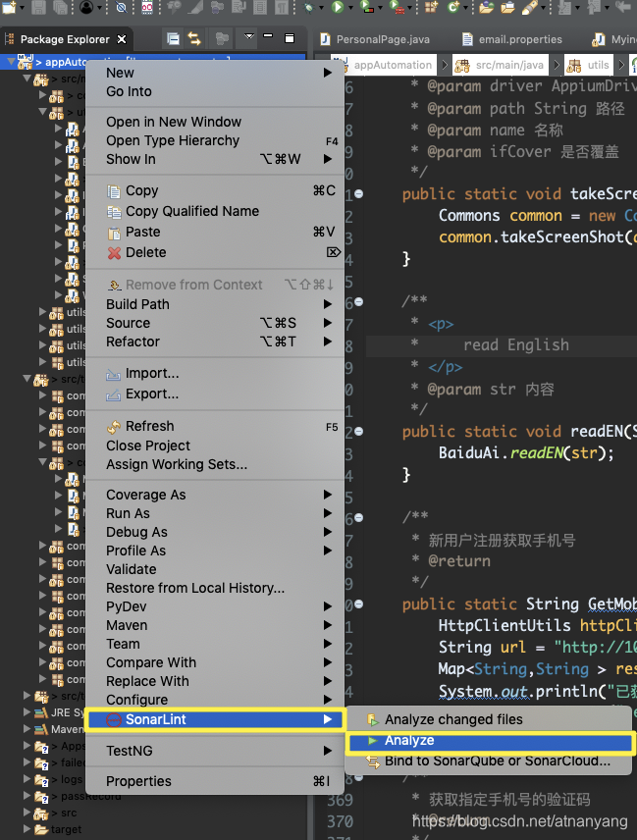Open dropdown arrow next to Run icon
Viewport: 637px width, 840px height.
click(350, 8)
